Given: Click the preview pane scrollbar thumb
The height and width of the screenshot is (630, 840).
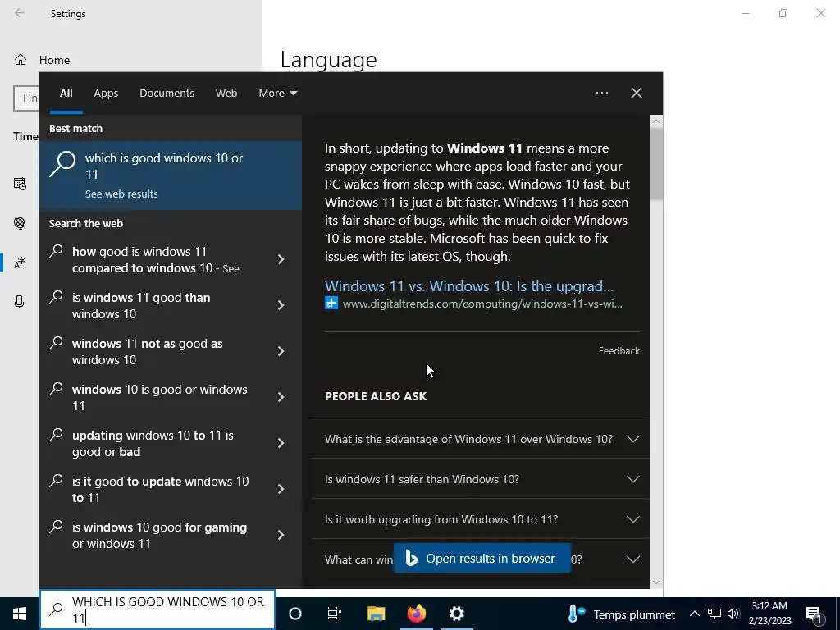Looking at the screenshot, I should 656,163.
